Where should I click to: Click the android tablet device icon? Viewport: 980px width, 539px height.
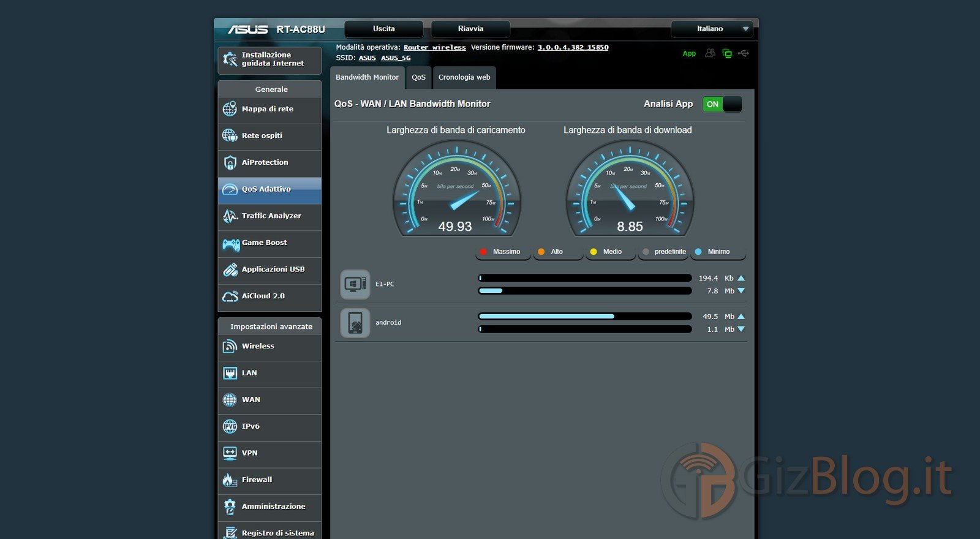click(355, 323)
